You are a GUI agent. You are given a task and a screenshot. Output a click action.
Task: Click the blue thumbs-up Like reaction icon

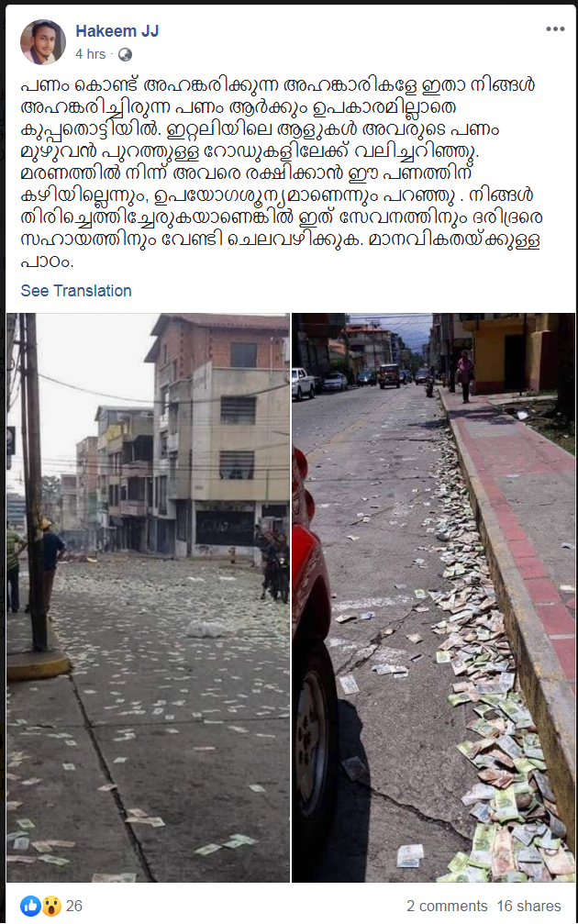30,906
